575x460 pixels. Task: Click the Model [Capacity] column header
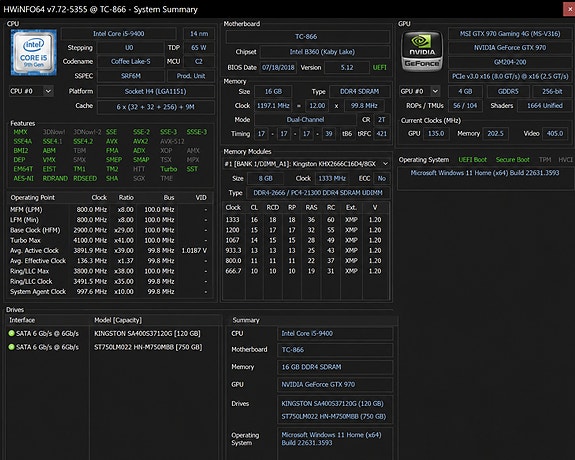coord(118,320)
